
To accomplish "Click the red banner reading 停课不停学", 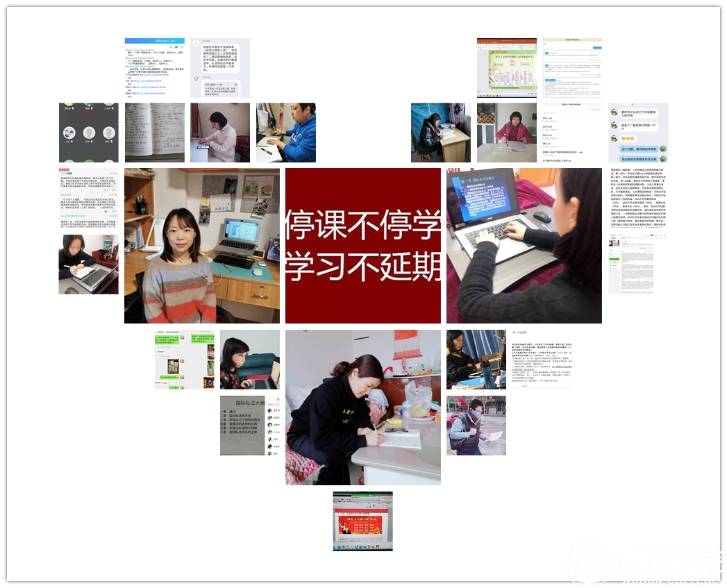I will coord(362,245).
